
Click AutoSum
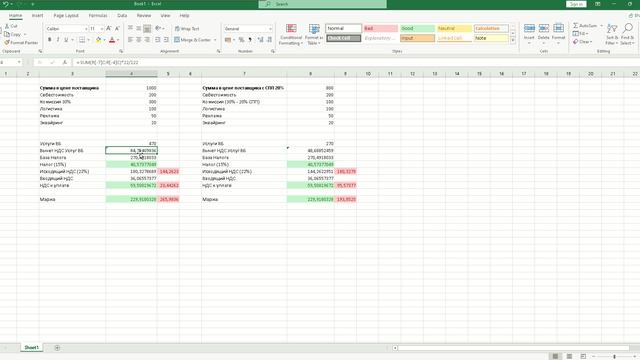(x=585, y=26)
